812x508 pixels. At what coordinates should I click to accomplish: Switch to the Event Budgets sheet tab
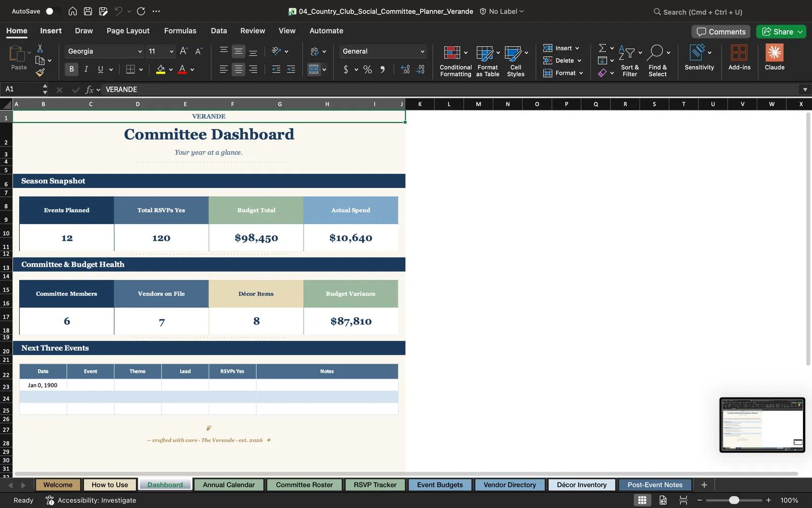[439, 485]
